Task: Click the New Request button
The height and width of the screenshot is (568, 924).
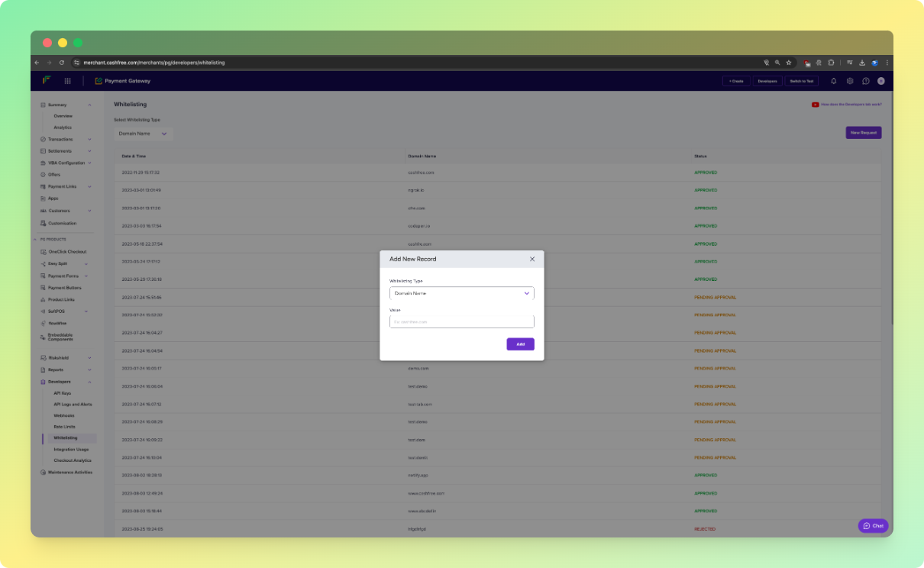Action: 864,133
